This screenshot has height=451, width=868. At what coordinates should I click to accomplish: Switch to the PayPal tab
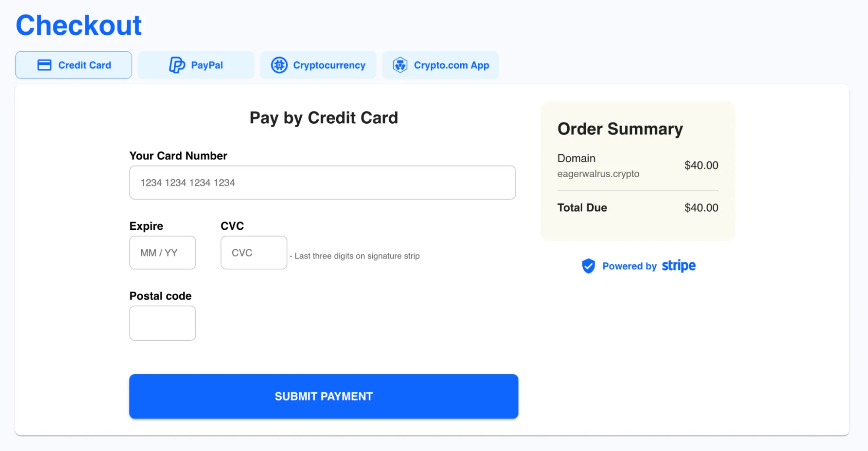coord(196,65)
